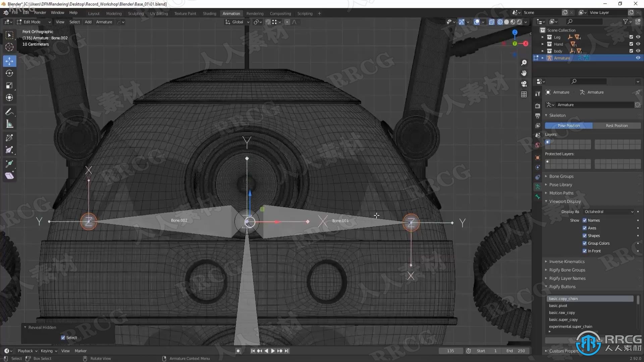Toggle Group Colors checkbox
The width and height of the screenshot is (644, 362).
click(x=585, y=243)
